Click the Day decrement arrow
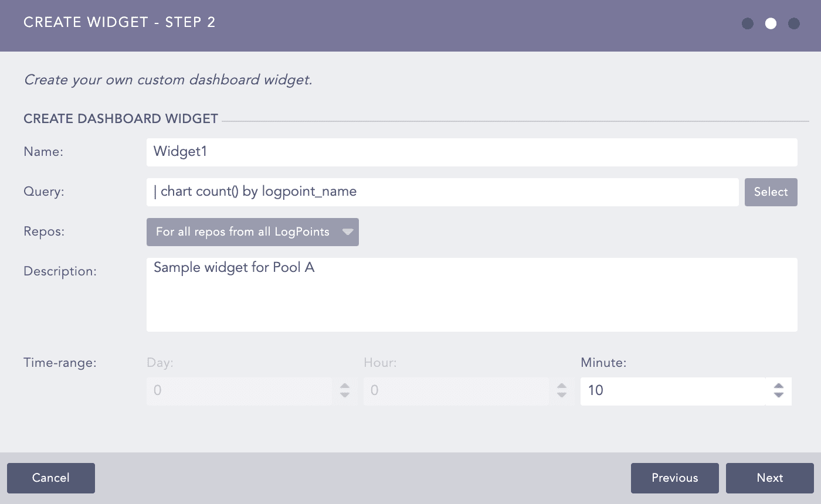 pyautogui.click(x=345, y=395)
